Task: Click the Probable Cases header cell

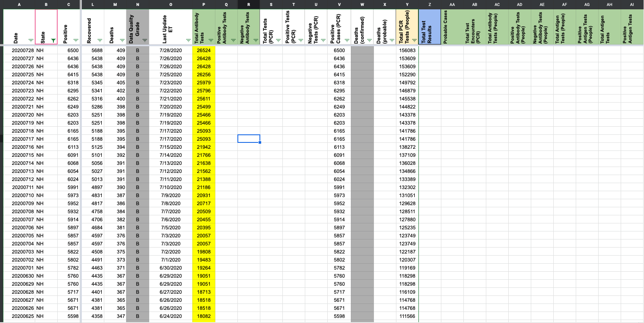Action: (x=452, y=26)
